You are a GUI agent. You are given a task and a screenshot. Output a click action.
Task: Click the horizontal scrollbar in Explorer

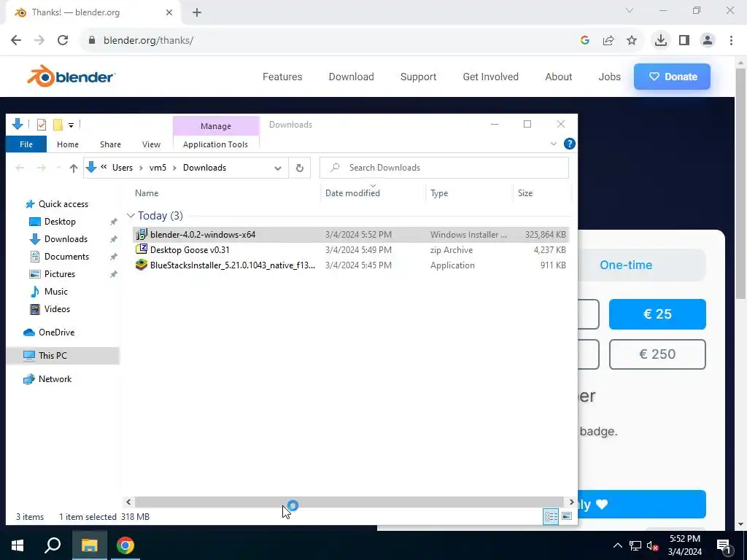point(349,502)
